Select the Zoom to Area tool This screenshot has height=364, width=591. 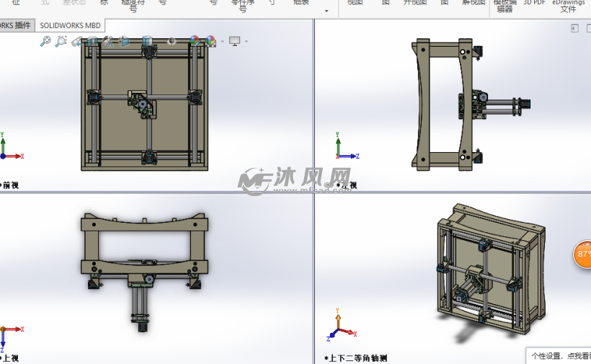pyautogui.click(x=61, y=42)
